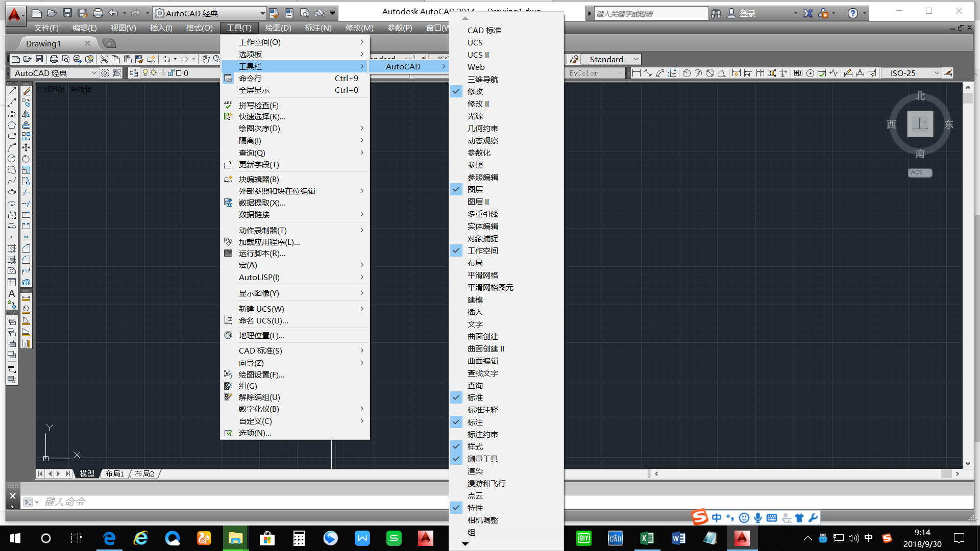Open new drawing tab plus button

[109, 43]
